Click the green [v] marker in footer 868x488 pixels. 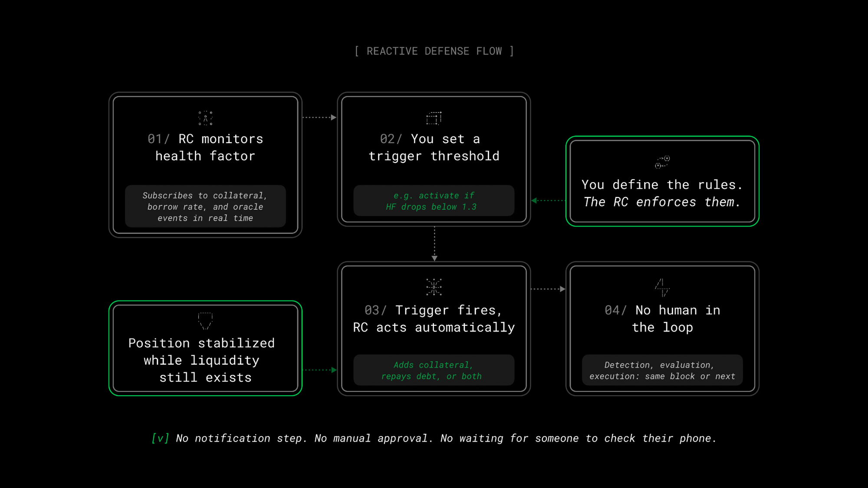[x=160, y=438]
